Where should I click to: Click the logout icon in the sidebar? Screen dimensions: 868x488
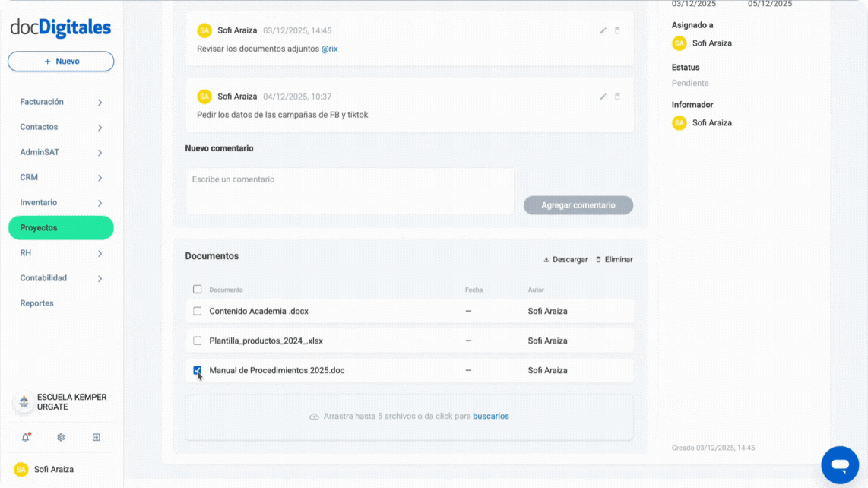pyautogui.click(x=96, y=437)
